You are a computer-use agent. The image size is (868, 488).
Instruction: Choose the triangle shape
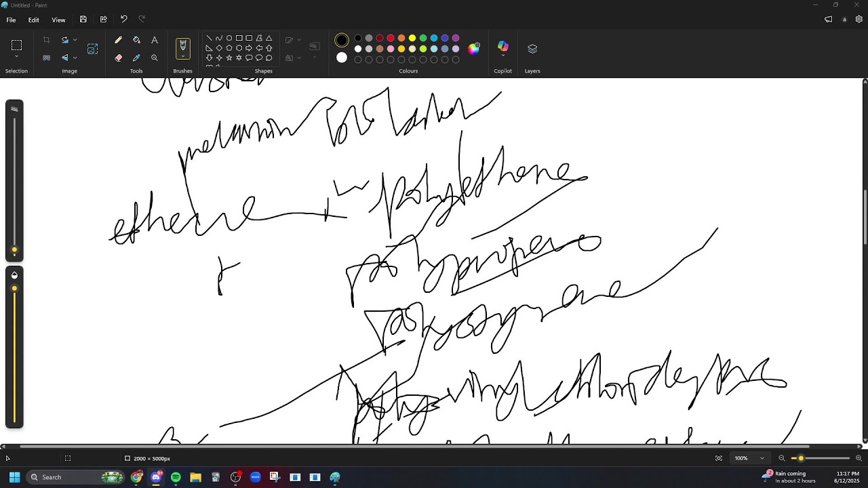(x=269, y=38)
